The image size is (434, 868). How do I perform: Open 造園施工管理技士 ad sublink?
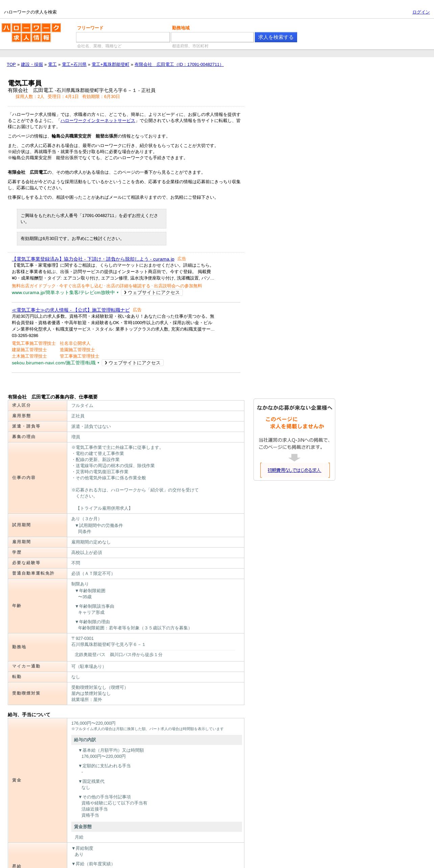tap(77, 350)
